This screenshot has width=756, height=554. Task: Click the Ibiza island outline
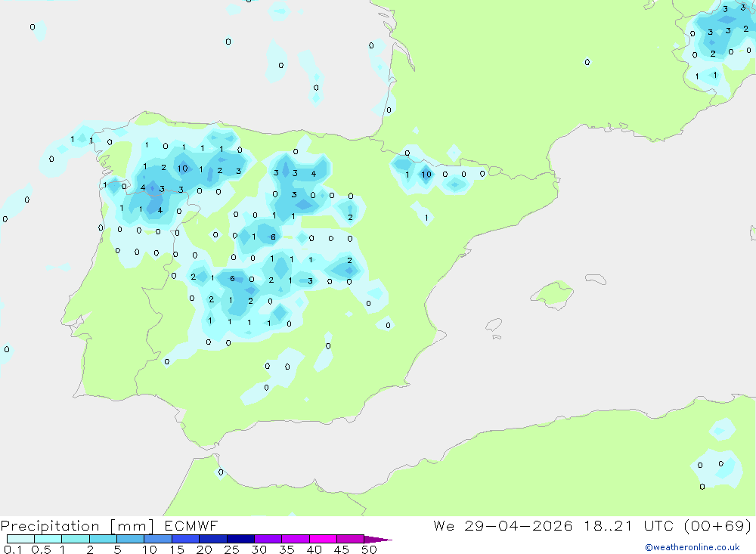(494, 324)
